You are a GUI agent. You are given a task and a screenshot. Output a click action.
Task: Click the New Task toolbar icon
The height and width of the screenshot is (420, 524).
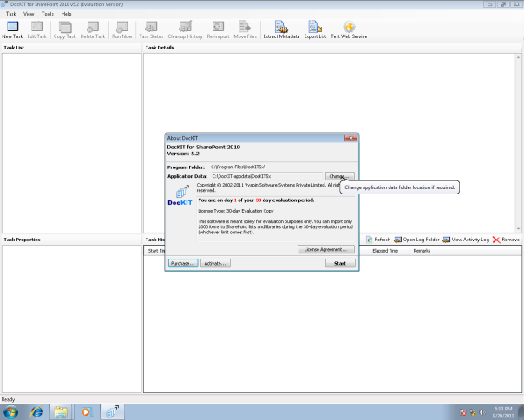tap(12, 30)
